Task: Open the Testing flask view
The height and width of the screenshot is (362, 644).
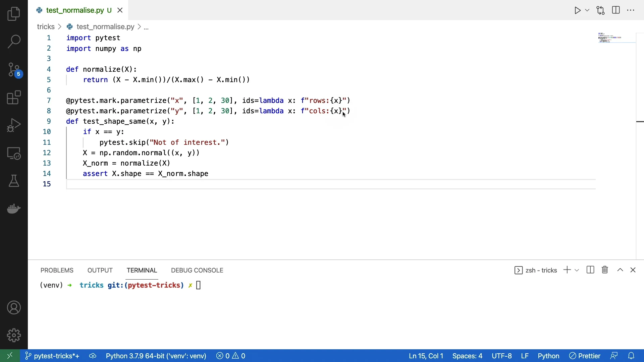Action: pos(14,181)
